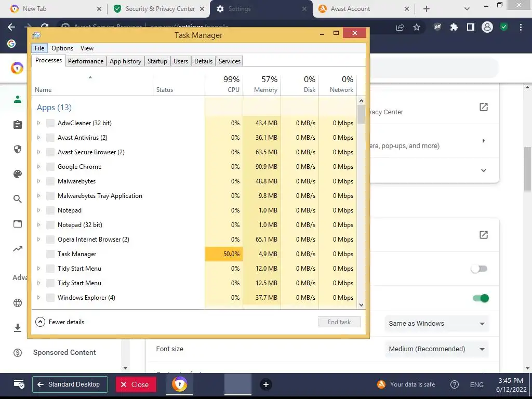Click the red Close button in taskbar
Image resolution: width=532 pixels, height=399 pixels.
point(136,384)
